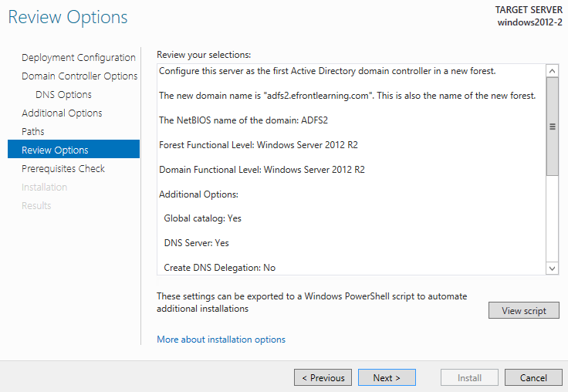The width and height of the screenshot is (568, 392).
Task: Cancel the configuration wizard
Action: point(533,377)
